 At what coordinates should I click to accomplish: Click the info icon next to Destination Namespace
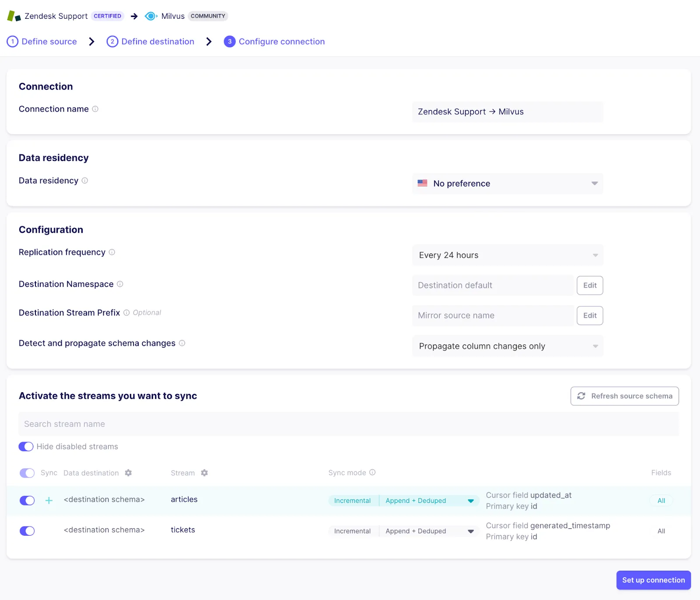[120, 284]
